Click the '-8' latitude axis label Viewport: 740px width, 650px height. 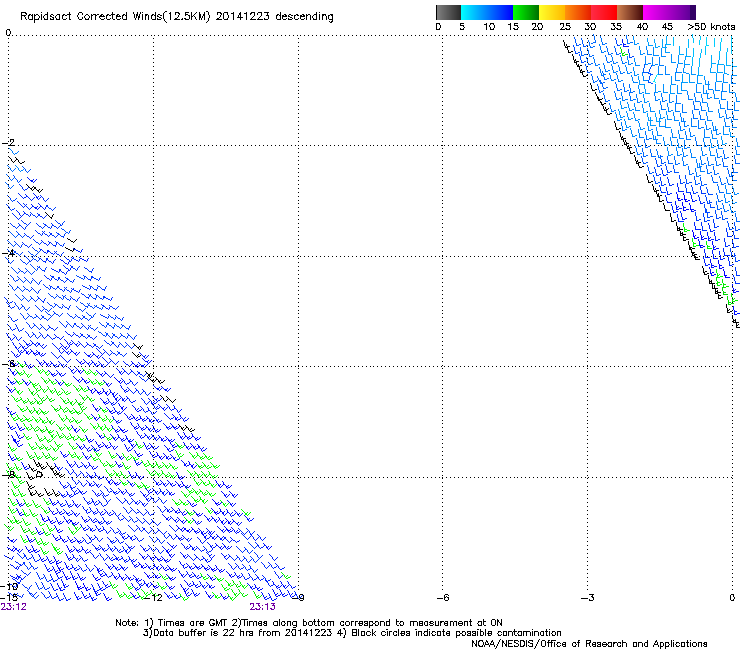[x=8, y=475]
